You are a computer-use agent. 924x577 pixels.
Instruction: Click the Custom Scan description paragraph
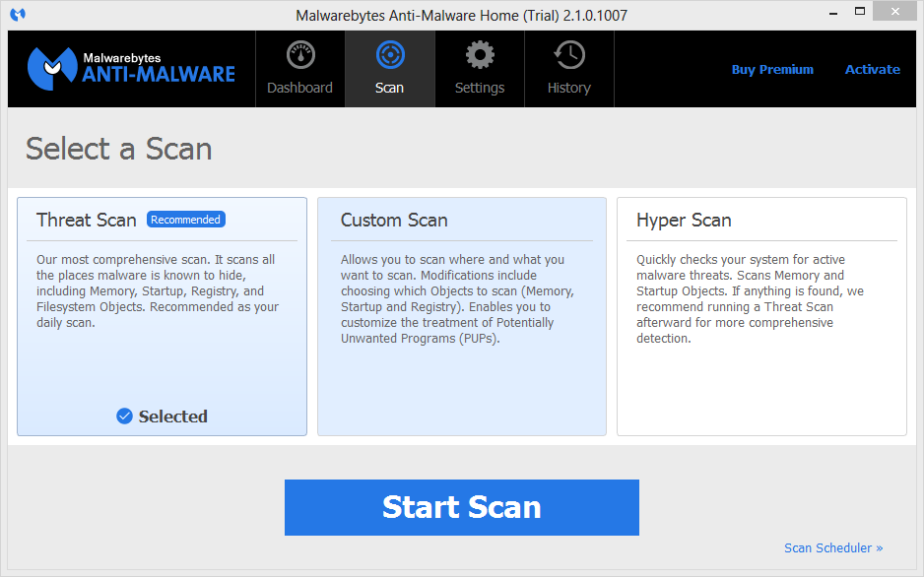point(457,299)
